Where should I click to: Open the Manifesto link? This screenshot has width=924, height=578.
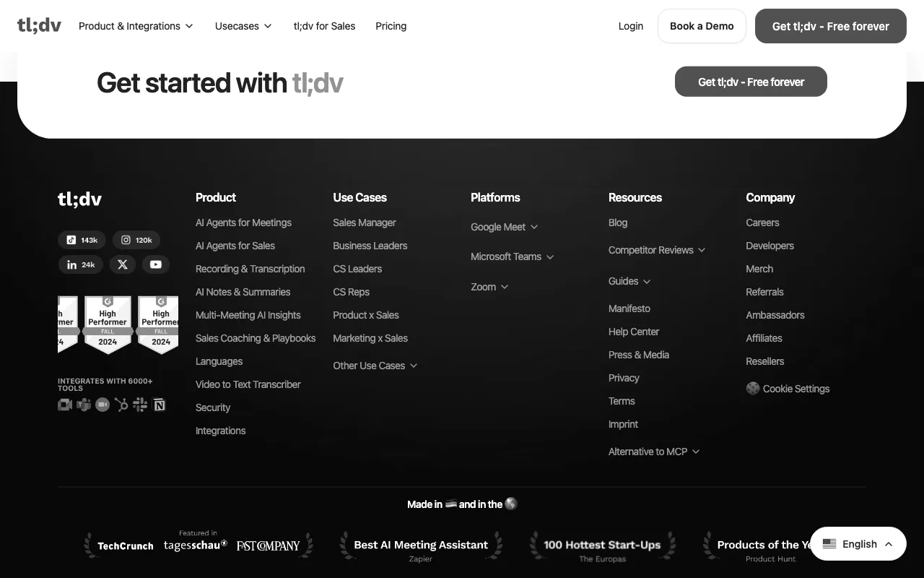(x=629, y=309)
